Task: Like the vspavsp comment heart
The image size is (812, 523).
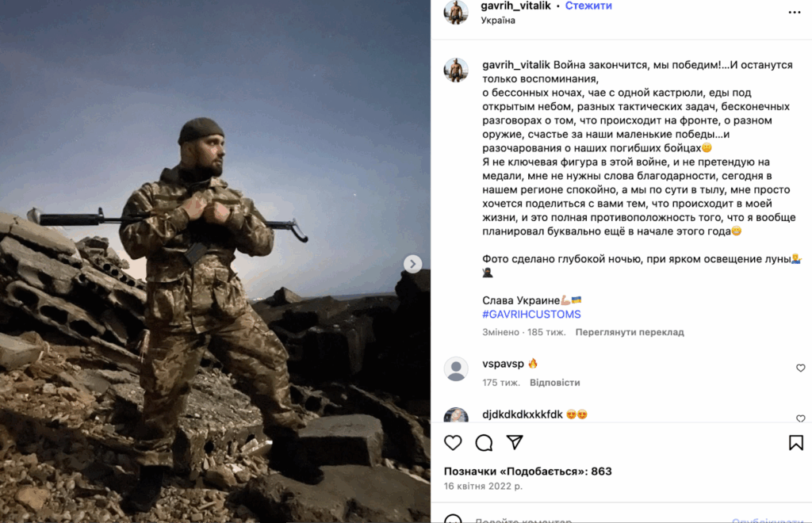Action: point(801,368)
